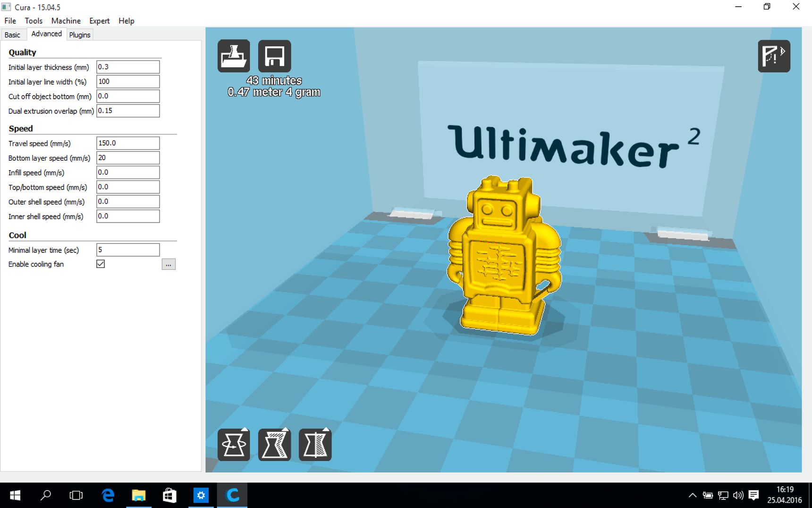
Task: Toggle Enable cooling fan checkbox
Action: click(101, 264)
